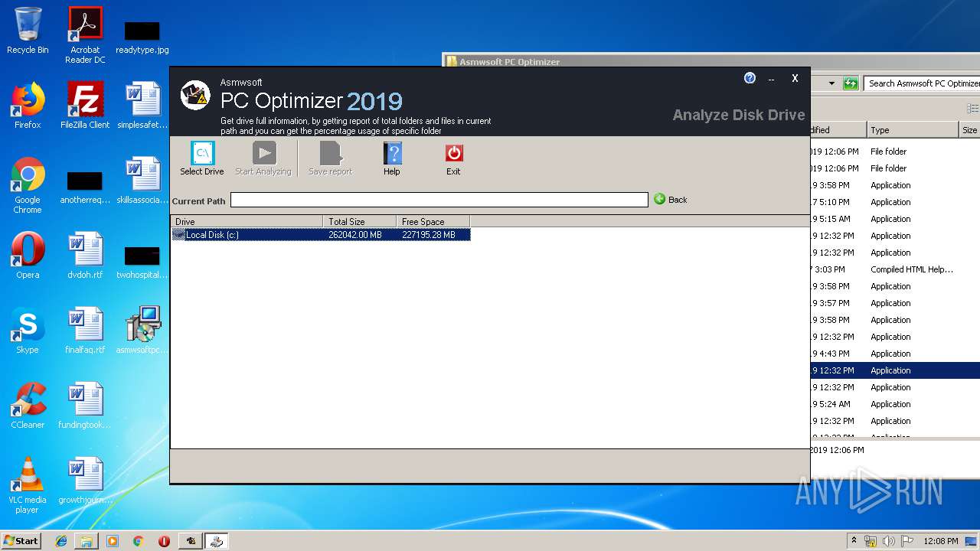
Task: Click the Explorer change view icon
Action: pyautogui.click(x=972, y=109)
